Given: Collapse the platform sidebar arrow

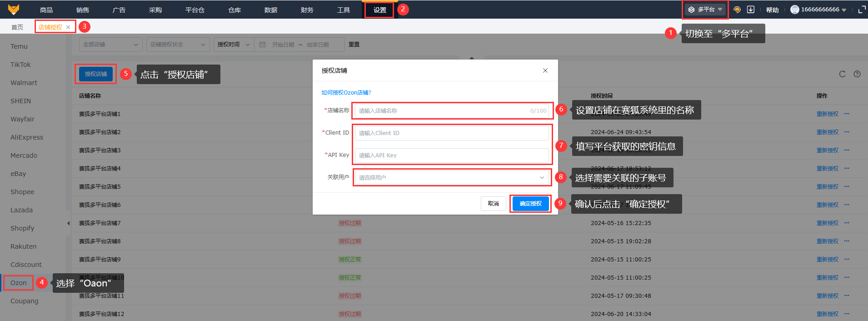Looking at the screenshot, I should [x=68, y=223].
